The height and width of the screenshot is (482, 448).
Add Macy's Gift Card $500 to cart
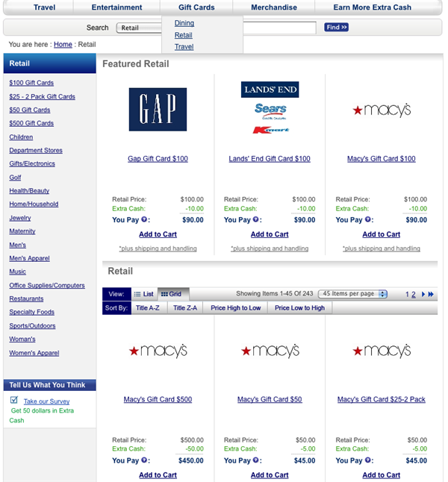pyautogui.click(x=158, y=475)
